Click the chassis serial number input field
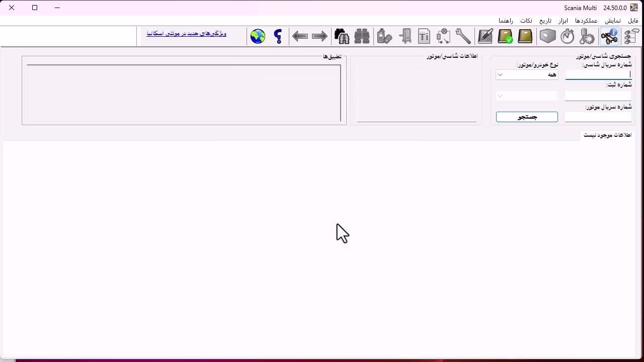This screenshot has height=362, width=644. tap(598, 75)
